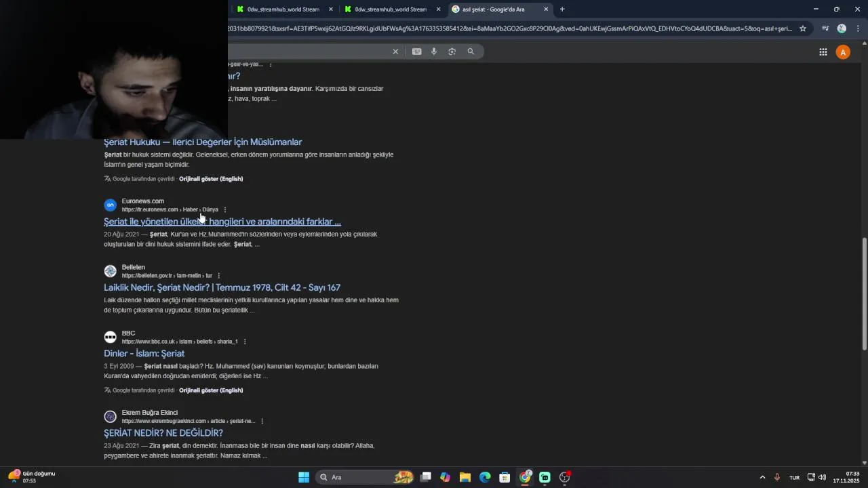Screen dimensions: 868x488
Task: Open the Euronews Şeriat ile yönetilen ülkeler result
Action: tap(222, 222)
